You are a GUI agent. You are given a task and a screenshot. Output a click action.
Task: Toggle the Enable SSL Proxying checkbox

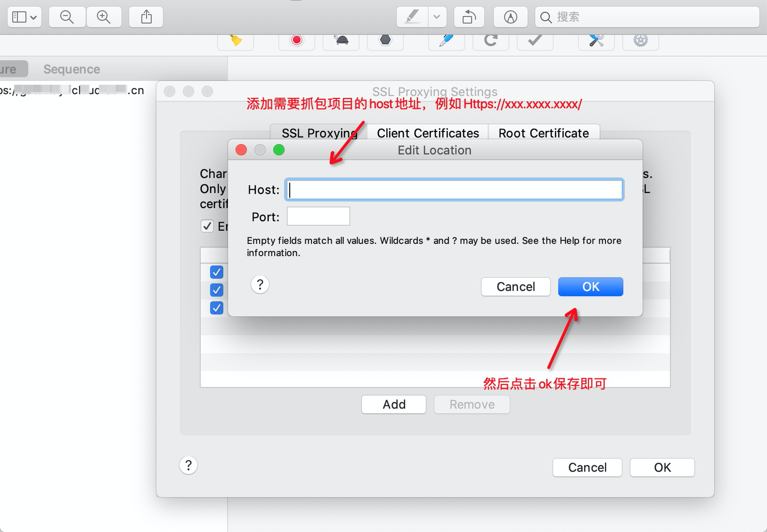(x=207, y=226)
